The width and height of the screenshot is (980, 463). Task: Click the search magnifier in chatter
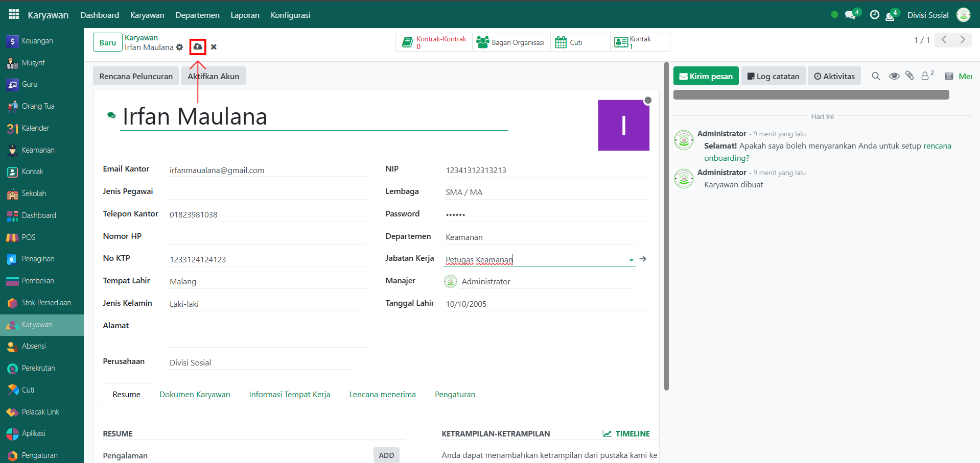point(876,76)
